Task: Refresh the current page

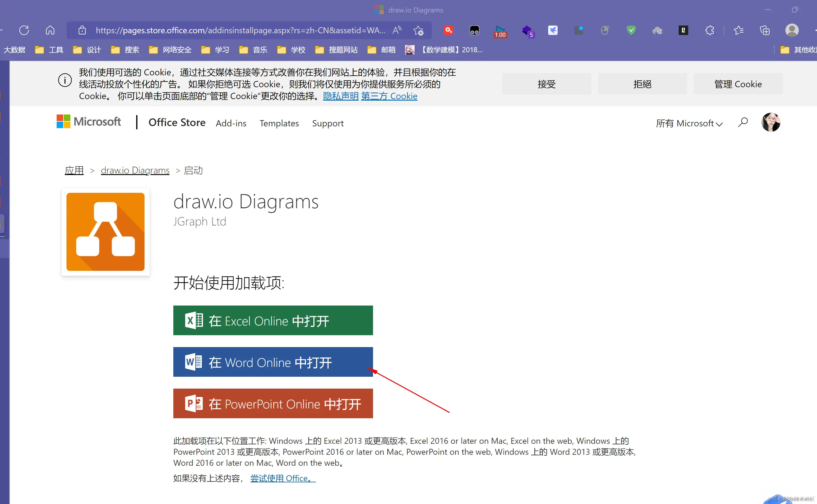Action: click(24, 30)
